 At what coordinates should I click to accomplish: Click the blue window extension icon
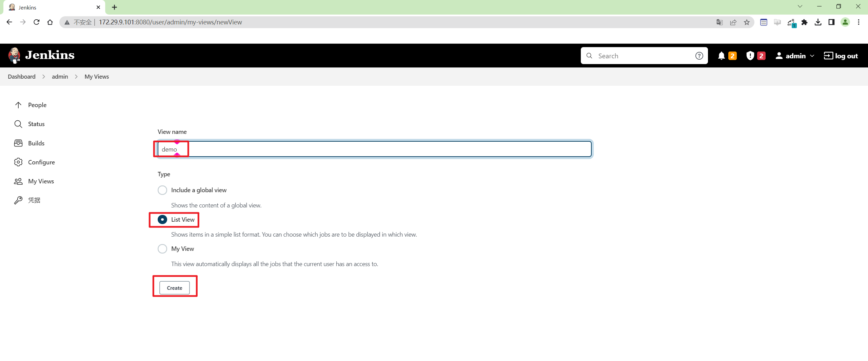tap(764, 22)
